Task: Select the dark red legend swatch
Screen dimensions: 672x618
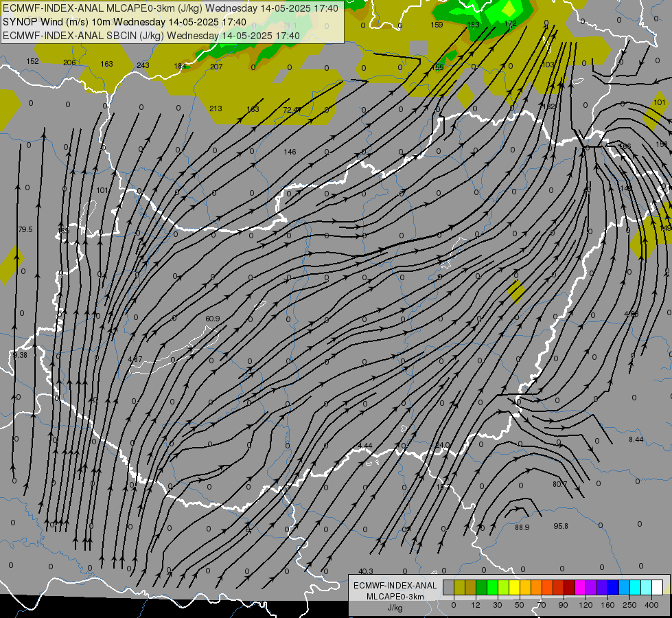Action: click(569, 587)
